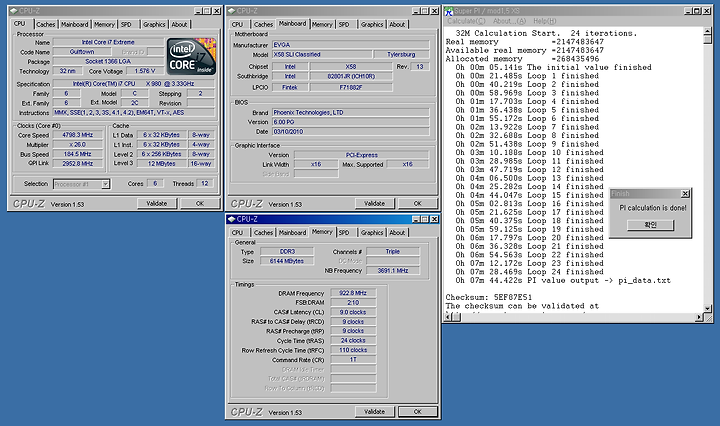Select SPD tab in the CPU window
The width and height of the screenshot is (720, 426).
126,24
